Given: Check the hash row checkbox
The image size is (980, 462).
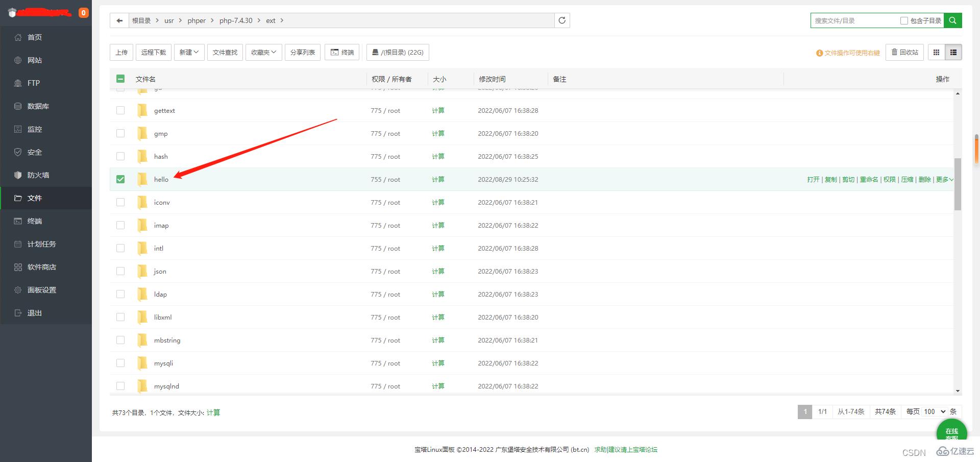Looking at the screenshot, I should [x=120, y=156].
